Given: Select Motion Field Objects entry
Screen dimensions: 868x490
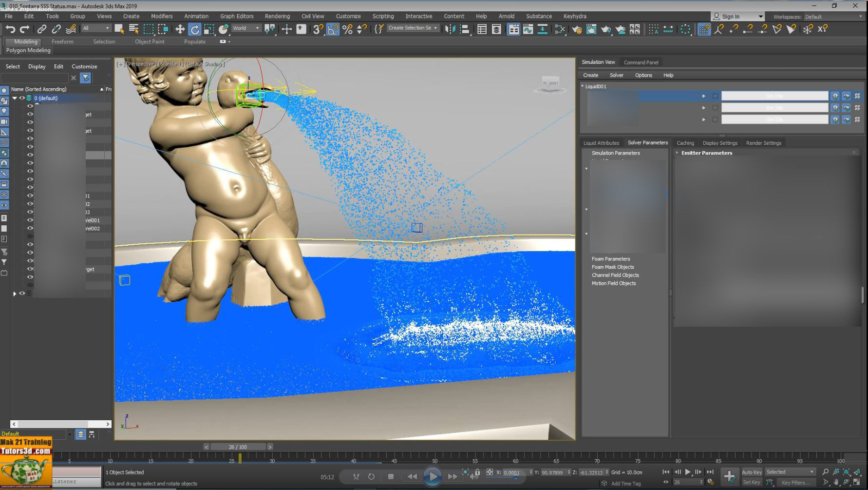Looking at the screenshot, I should click(x=614, y=283).
